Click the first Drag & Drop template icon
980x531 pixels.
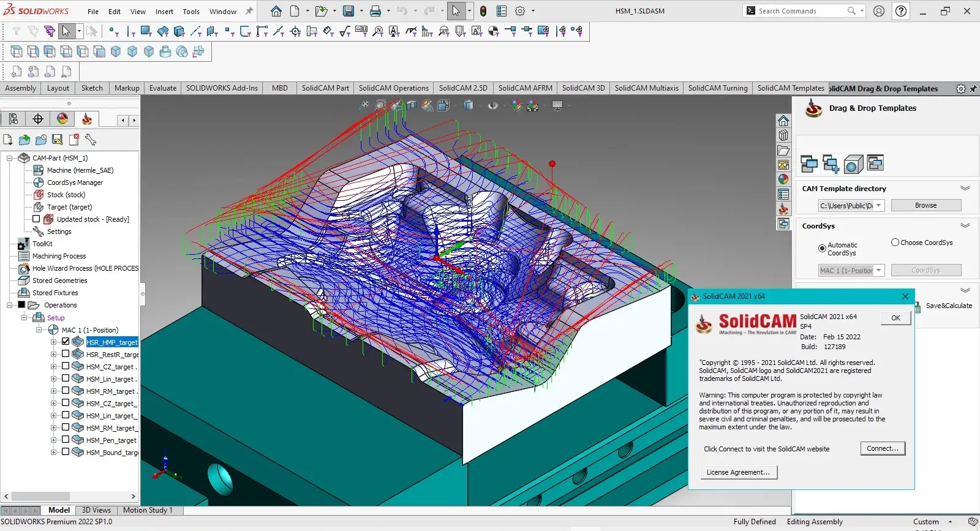tap(809, 164)
